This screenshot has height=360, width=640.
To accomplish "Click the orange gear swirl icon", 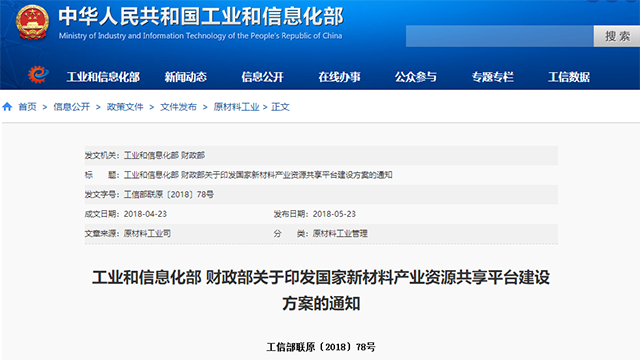I will click(x=38, y=74).
